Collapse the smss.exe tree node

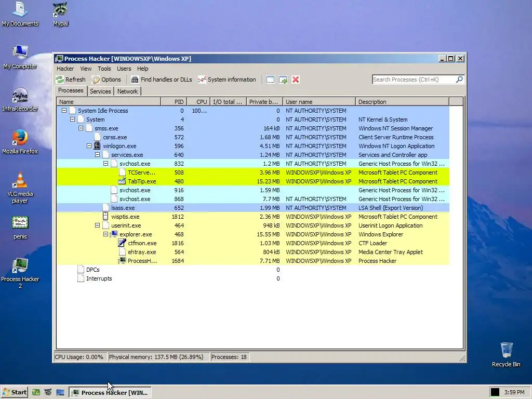coord(81,128)
